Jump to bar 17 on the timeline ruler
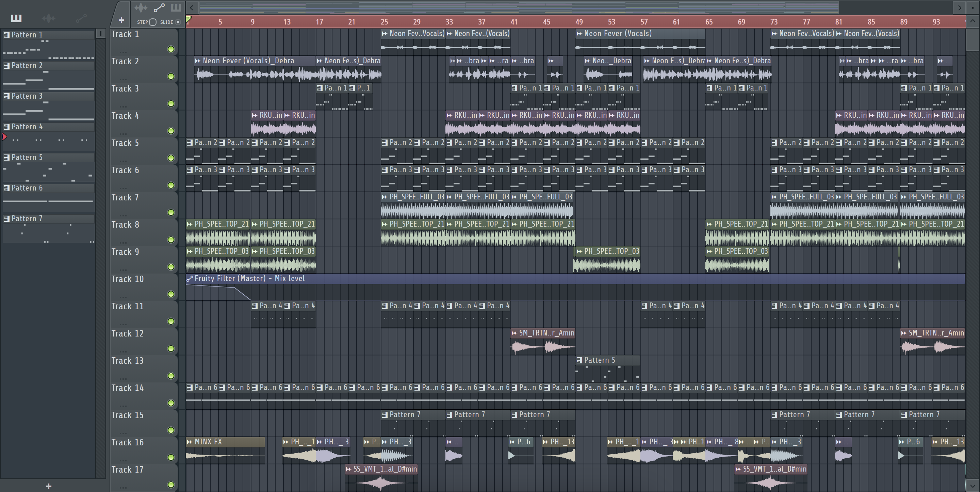Viewport: 980px width, 492px height. pos(319,22)
